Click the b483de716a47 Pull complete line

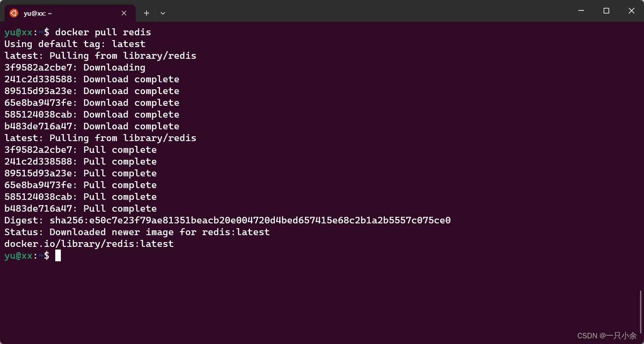tap(80, 209)
